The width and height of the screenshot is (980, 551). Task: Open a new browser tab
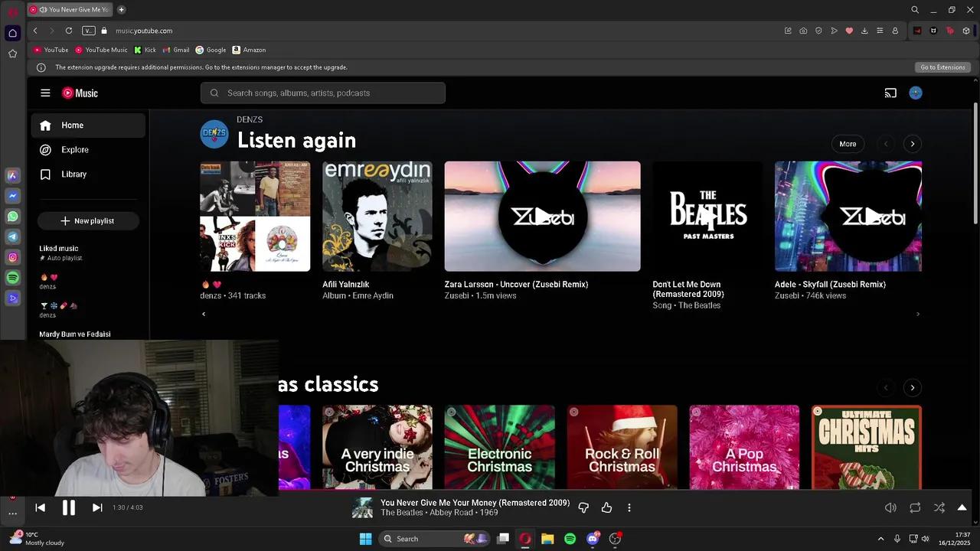[x=122, y=10]
